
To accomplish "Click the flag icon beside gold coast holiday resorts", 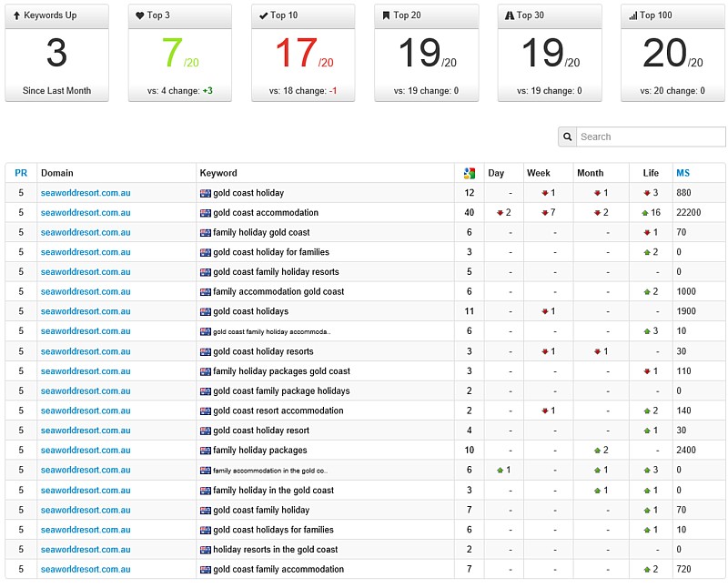I will pyautogui.click(x=206, y=352).
